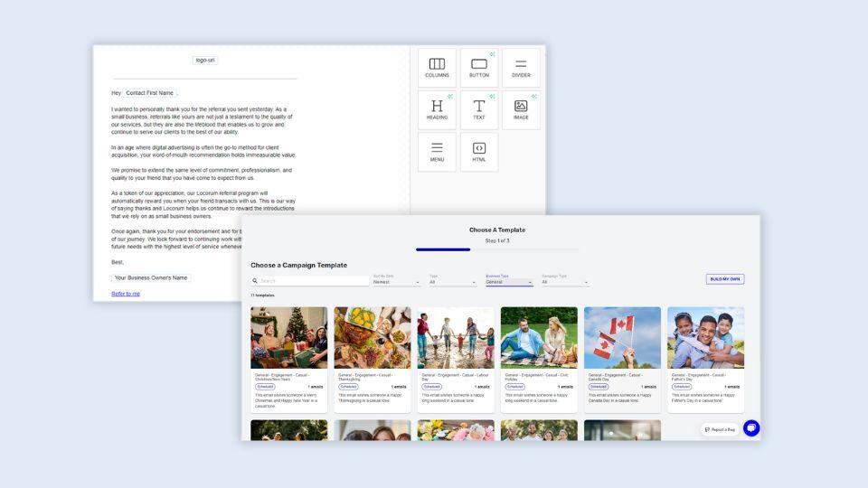Select the Columns content block
This screenshot has width=868, height=488.
pos(437,68)
